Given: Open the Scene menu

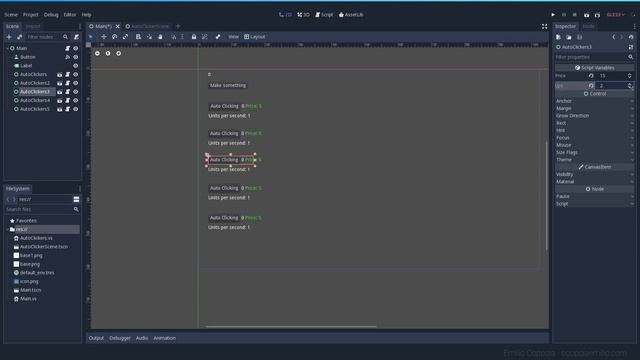Looking at the screenshot, I should pos(11,15).
